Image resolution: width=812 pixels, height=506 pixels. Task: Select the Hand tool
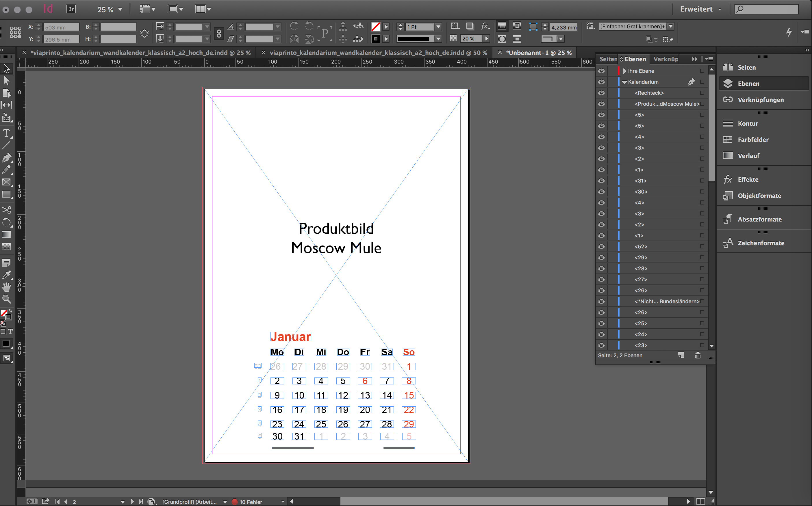[6, 287]
